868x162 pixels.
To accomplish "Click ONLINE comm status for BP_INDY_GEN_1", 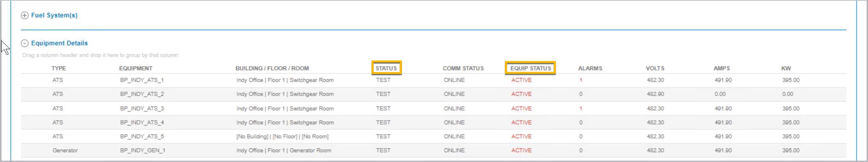I will coord(454,150).
